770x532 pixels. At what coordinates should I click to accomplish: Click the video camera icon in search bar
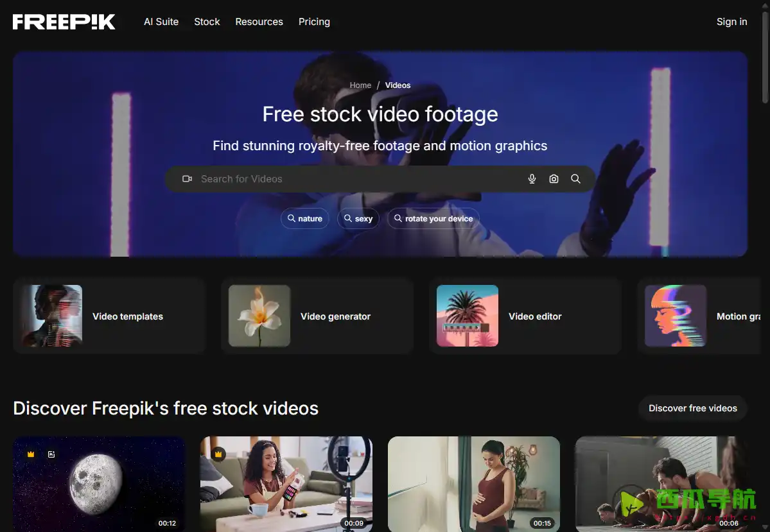(x=187, y=179)
